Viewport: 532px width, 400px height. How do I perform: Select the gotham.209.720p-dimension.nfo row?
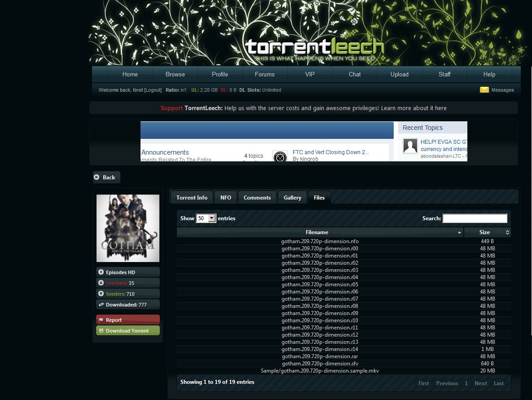(x=344, y=241)
